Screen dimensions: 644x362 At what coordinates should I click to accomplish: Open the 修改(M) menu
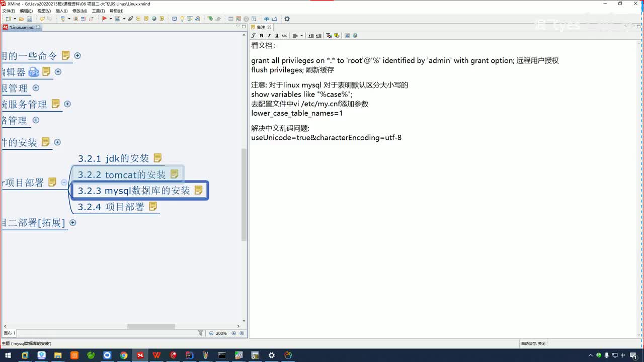pyautogui.click(x=79, y=11)
